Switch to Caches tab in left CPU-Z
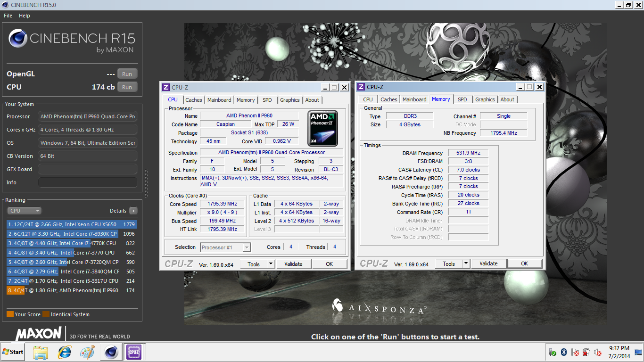The height and width of the screenshot is (362, 644). point(194,100)
